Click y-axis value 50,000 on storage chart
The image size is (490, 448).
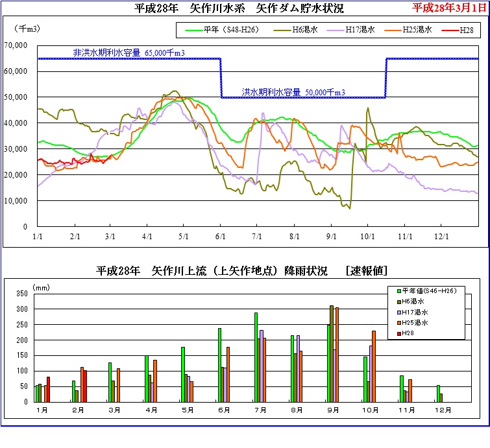[x=16, y=97]
